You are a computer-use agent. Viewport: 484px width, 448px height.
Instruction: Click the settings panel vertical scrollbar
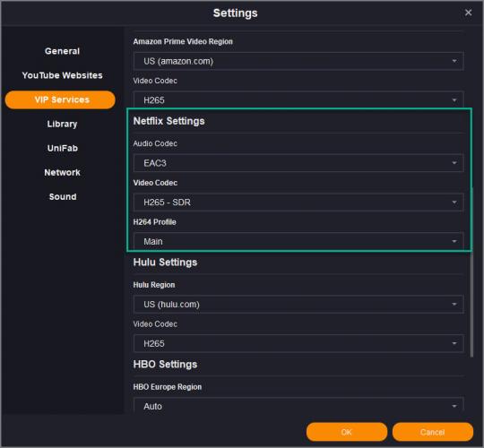click(x=471, y=271)
